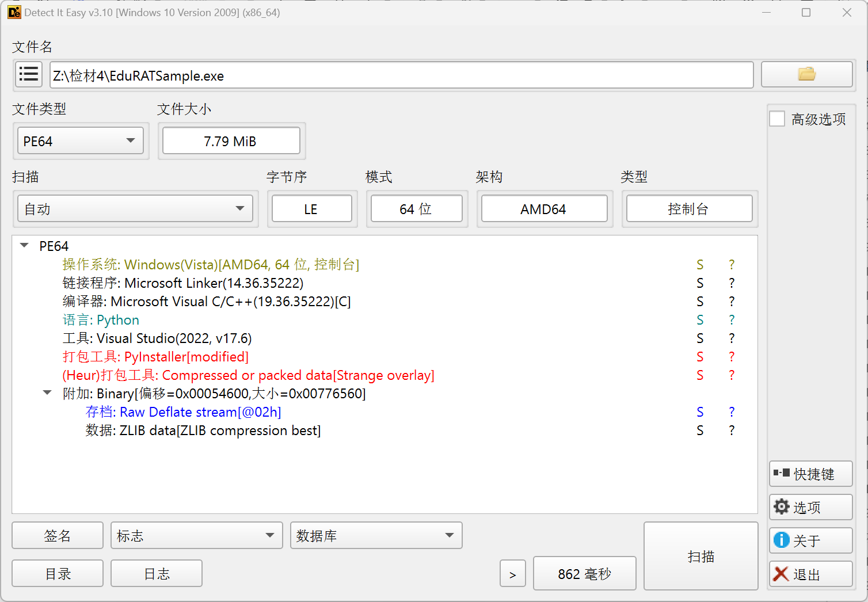Select the 链接程序: Microsoft Linker row
This screenshot has height=602, width=868.
coord(183,283)
